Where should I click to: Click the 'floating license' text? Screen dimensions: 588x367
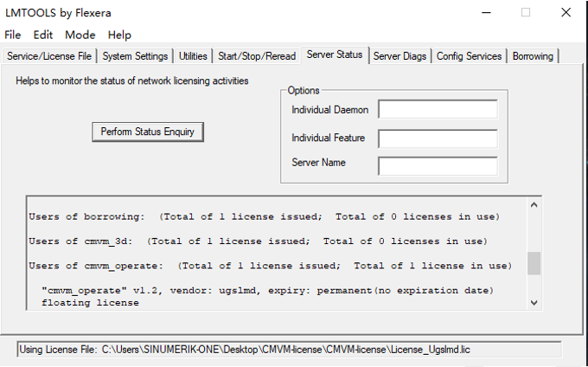90,303
